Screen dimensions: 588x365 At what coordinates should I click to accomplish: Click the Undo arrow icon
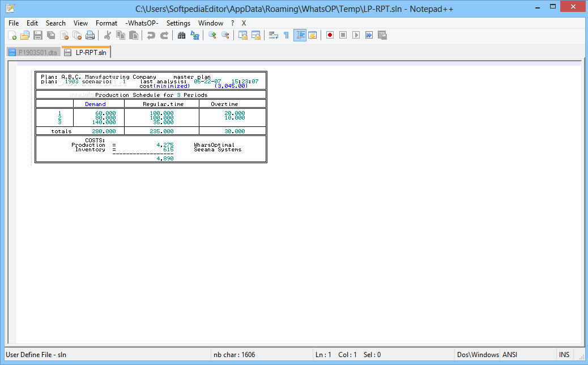coord(151,35)
